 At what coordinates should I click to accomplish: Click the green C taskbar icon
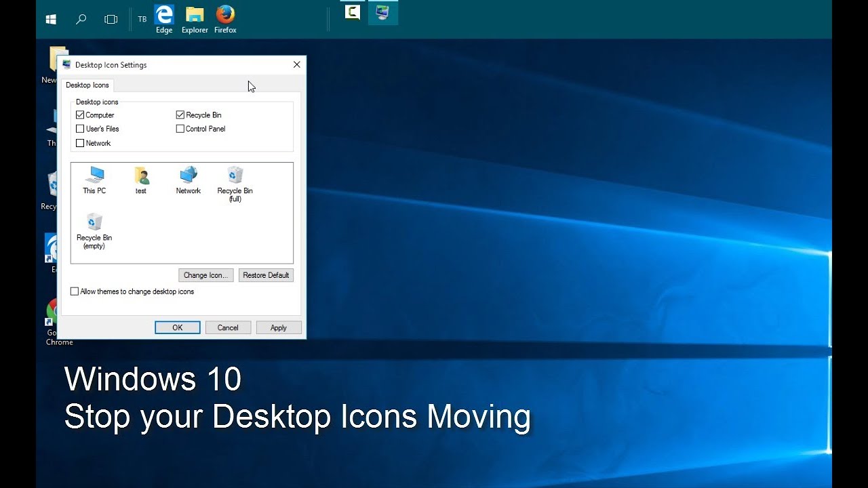point(353,12)
